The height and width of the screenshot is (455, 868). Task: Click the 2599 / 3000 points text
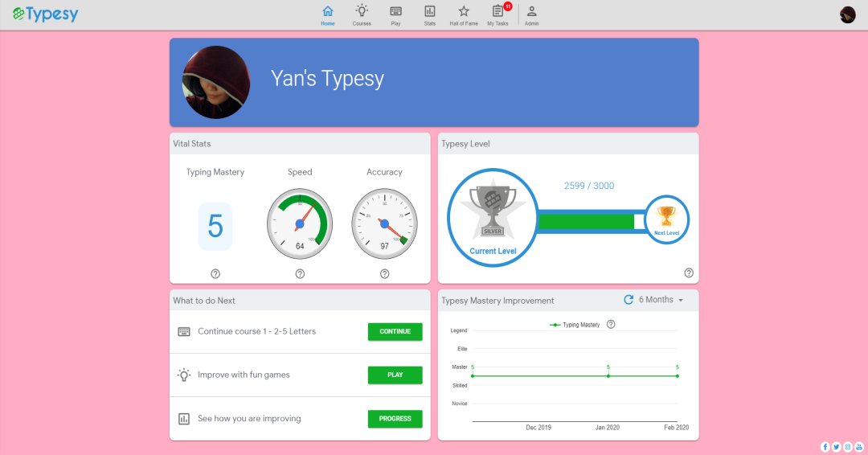pyautogui.click(x=589, y=186)
